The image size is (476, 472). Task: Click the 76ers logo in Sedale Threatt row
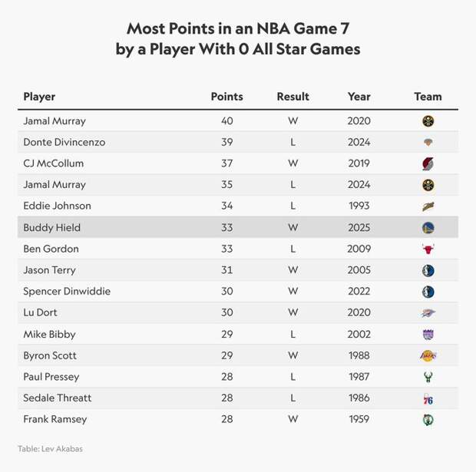428,399
